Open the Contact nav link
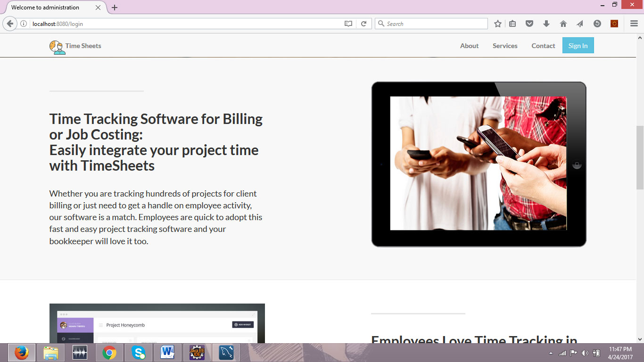Screen dimensions: 644x362 [x=543, y=46]
